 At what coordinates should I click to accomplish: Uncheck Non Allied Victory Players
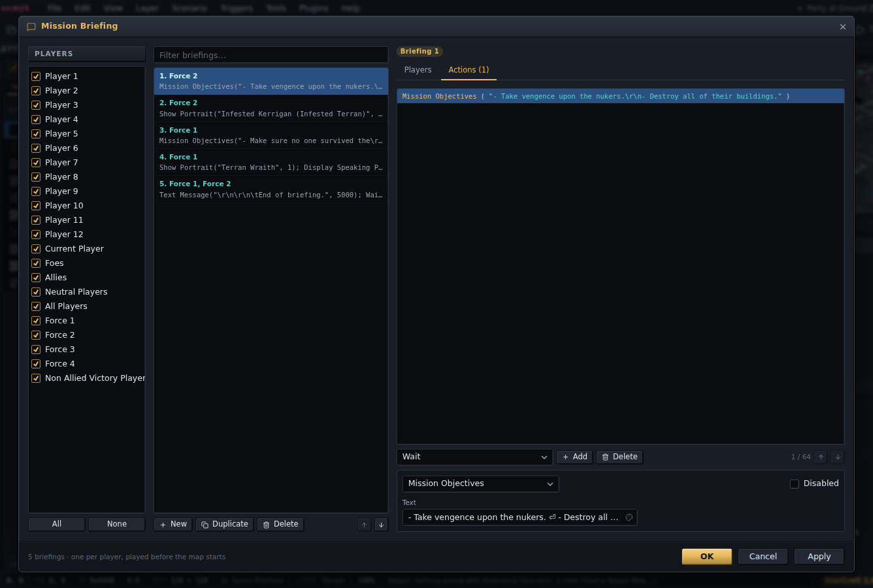coord(36,378)
